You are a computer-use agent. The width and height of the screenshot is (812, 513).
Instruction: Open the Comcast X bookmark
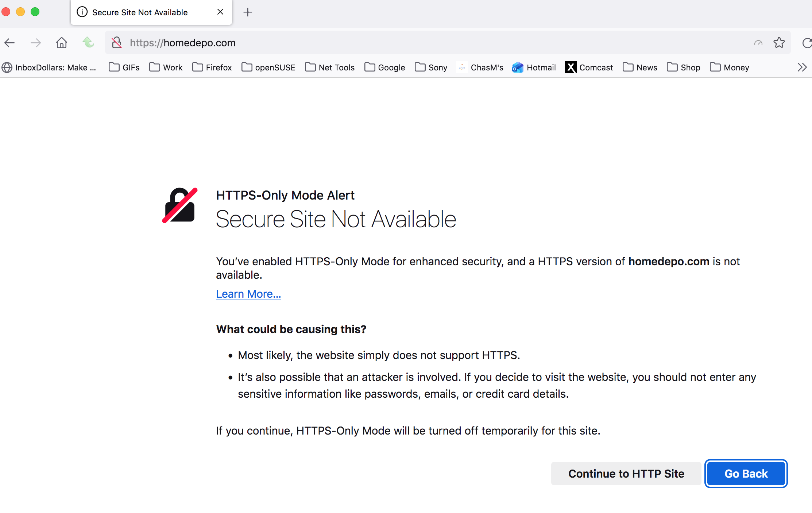pyautogui.click(x=589, y=67)
